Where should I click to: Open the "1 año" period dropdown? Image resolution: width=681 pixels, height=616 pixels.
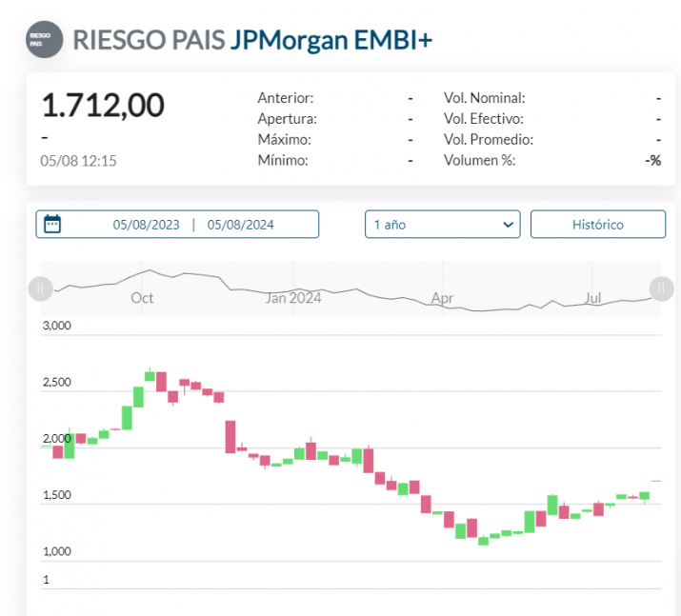(x=442, y=225)
